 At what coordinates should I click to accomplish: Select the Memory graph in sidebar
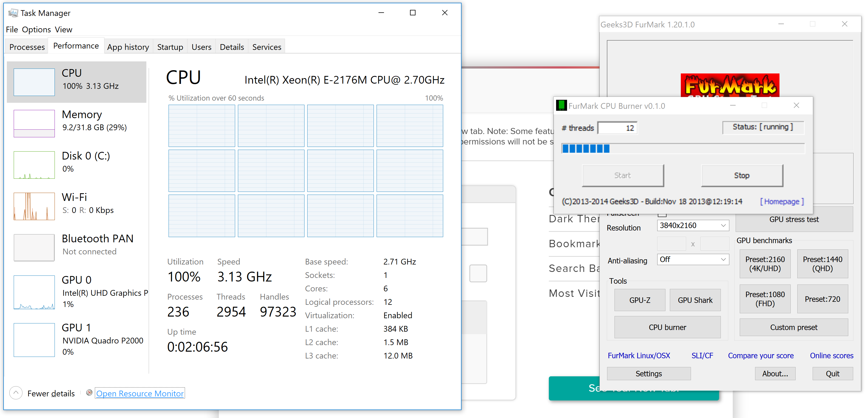click(x=34, y=123)
